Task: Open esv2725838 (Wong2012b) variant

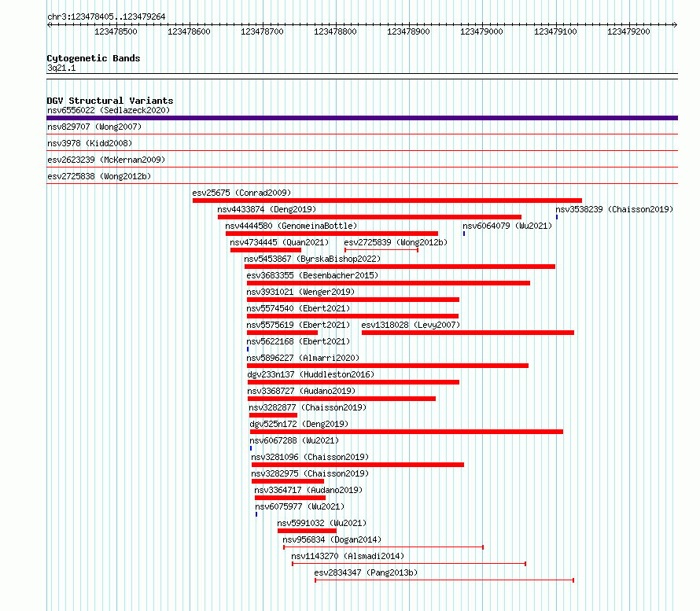Action: pyautogui.click(x=99, y=176)
